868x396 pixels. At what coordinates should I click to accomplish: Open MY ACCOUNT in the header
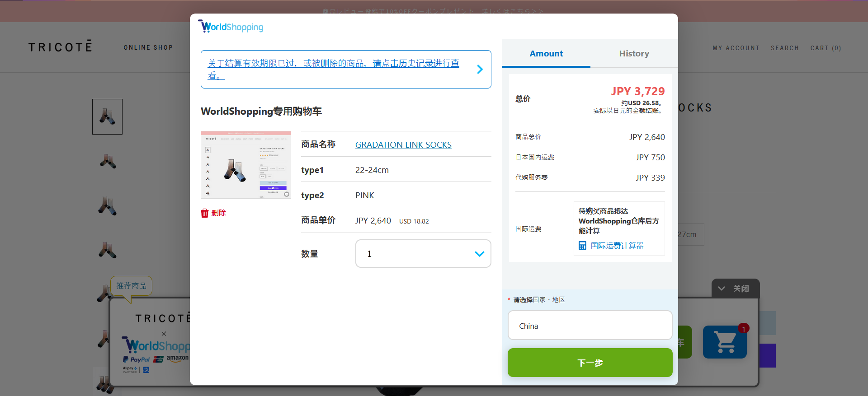click(x=736, y=48)
